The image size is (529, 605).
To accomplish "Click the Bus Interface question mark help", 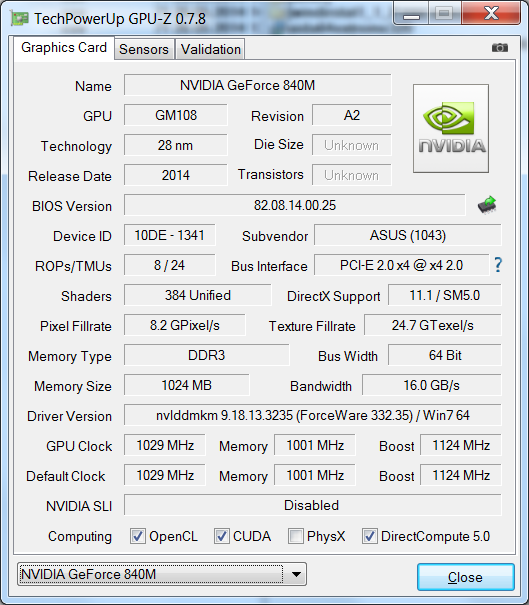I will [498, 265].
